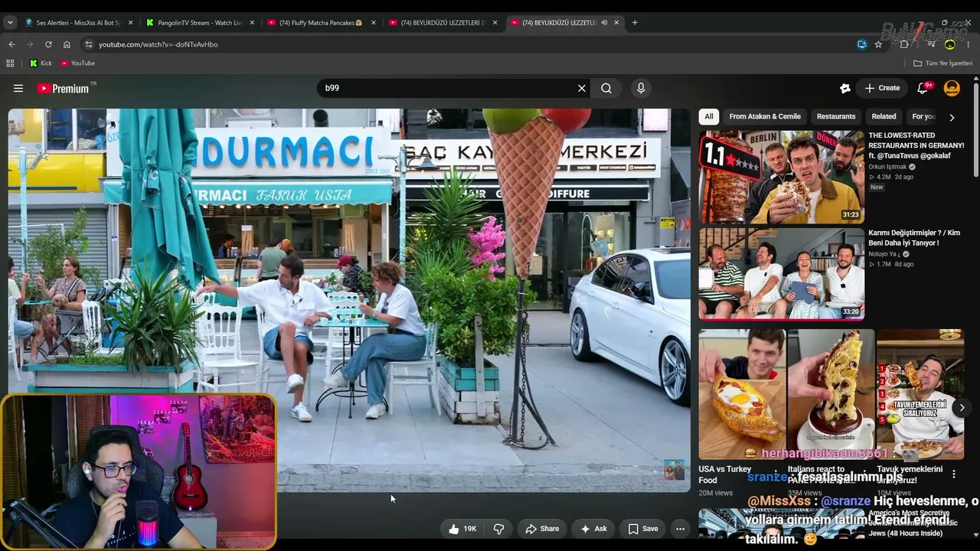Open the notifications bell
This screenshot has width=980, height=551.
point(923,88)
